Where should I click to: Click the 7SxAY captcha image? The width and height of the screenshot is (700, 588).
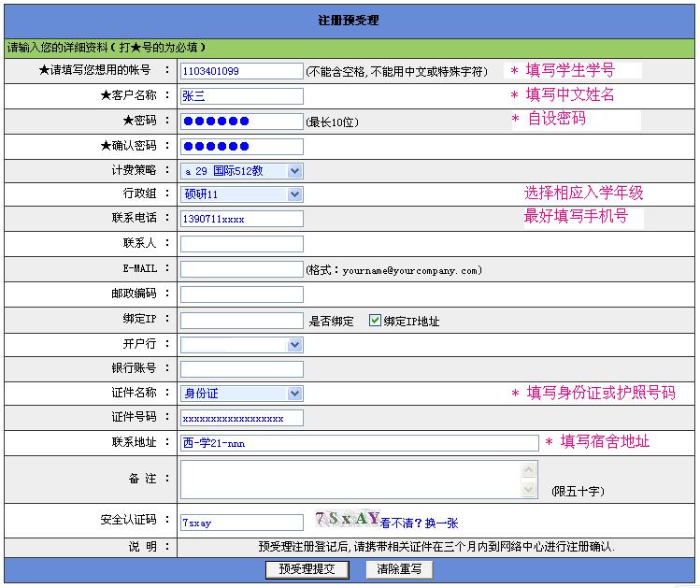click(x=348, y=518)
